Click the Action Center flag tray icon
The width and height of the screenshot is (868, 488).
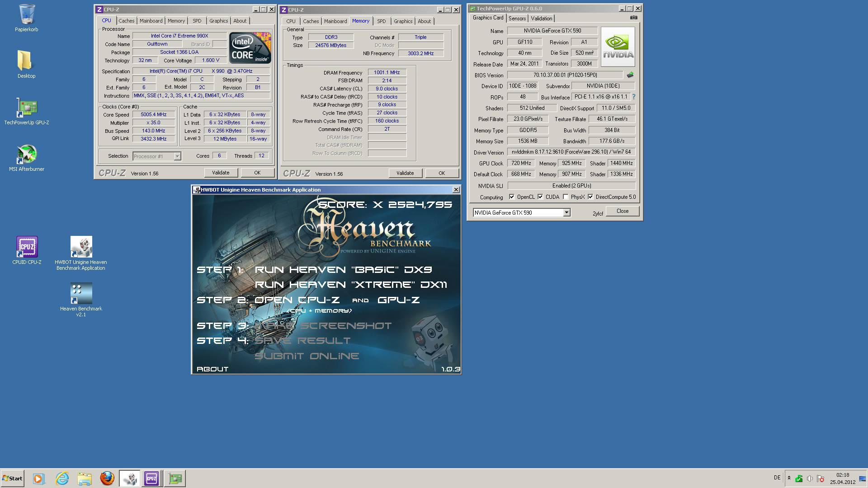[x=821, y=479]
